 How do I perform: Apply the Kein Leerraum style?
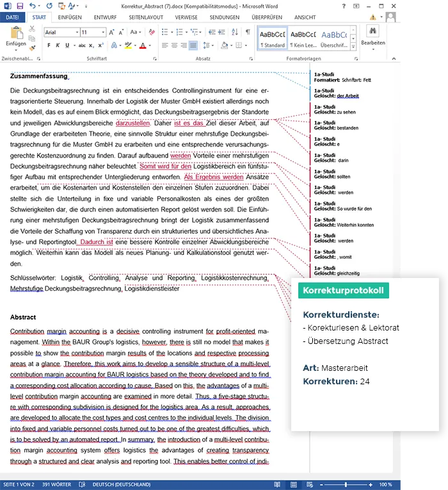pos(303,38)
